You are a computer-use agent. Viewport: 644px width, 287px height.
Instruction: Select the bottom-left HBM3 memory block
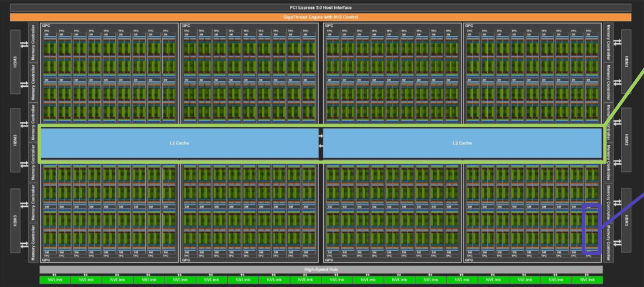pos(15,221)
